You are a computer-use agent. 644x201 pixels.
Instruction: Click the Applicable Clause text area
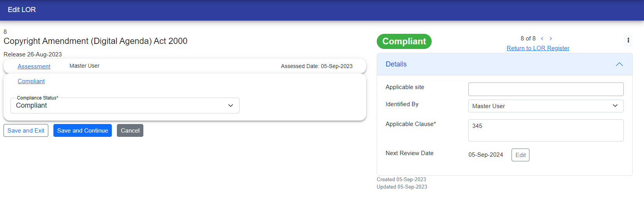coord(545,130)
